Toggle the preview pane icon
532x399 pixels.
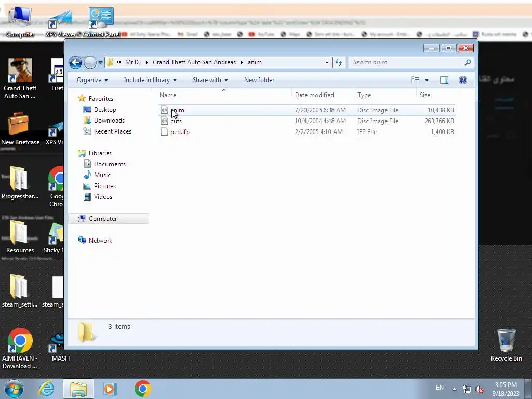pyautogui.click(x=444, y=80)
